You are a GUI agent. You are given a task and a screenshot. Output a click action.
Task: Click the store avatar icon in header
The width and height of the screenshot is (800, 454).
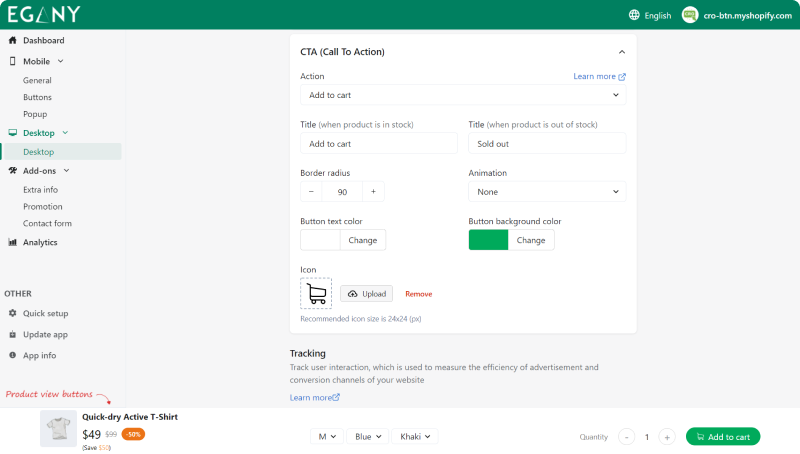[690, 15]
